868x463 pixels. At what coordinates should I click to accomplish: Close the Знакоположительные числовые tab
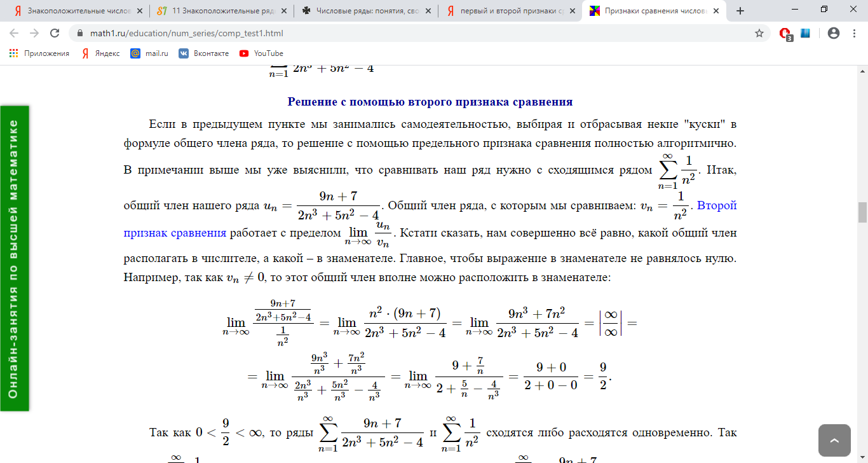139,11
